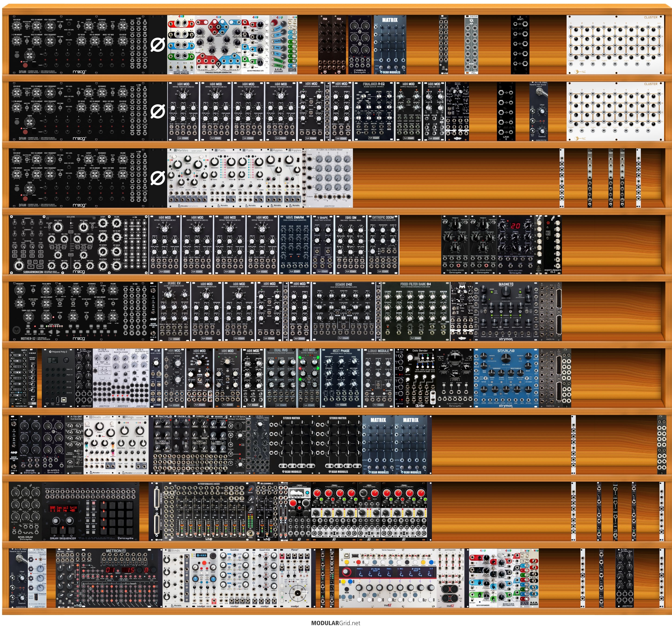Select the Finaliser R-EQ module

[374, 111]
